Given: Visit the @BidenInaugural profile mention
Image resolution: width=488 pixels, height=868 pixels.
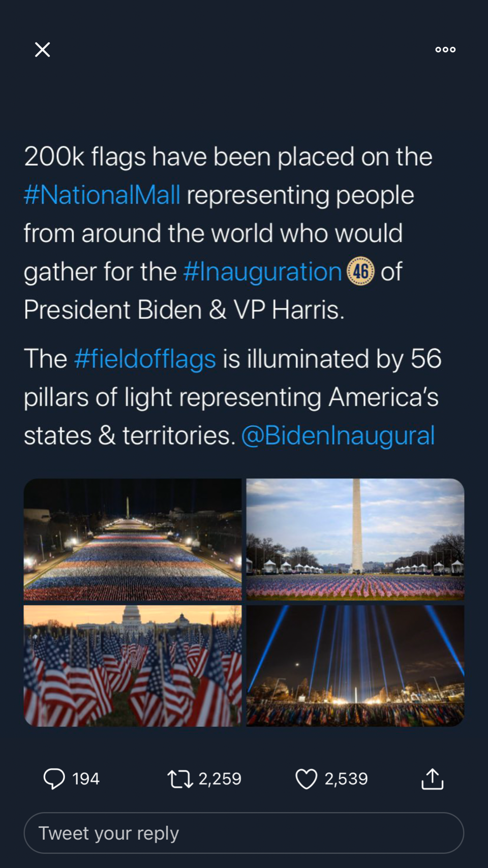Looking at the screenshot, I should click(338, 436).
